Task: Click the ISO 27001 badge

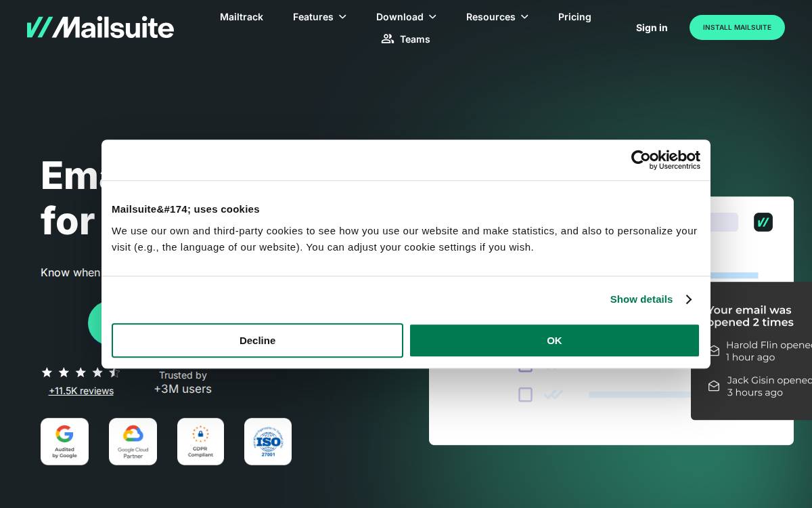Action: coord(268,442)
